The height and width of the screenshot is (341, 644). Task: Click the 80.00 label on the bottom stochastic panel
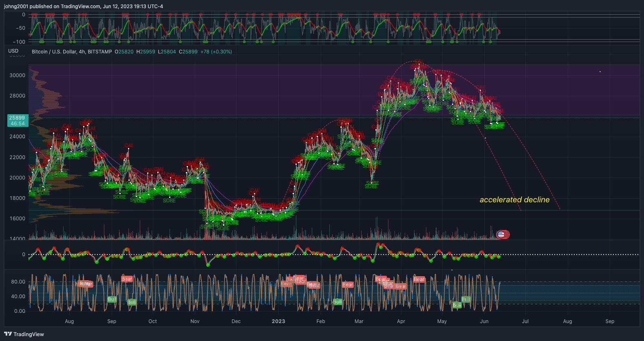coord(18,282)
